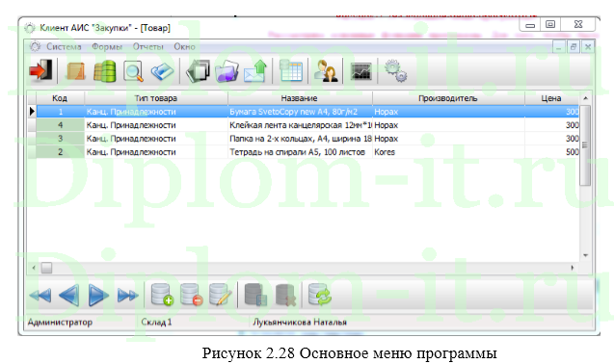Close the inner Товар child window
Viewport: 614px width, 364px height.
click(588, 47)
